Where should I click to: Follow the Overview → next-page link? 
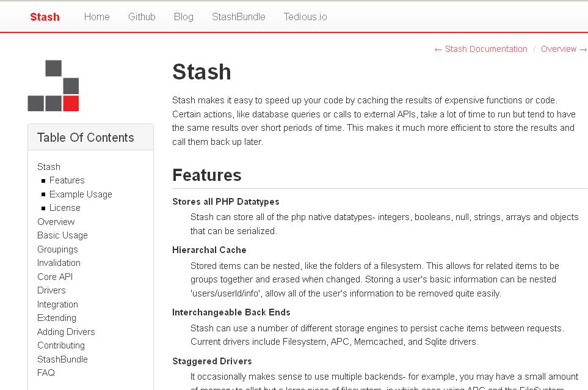(564, 49)
